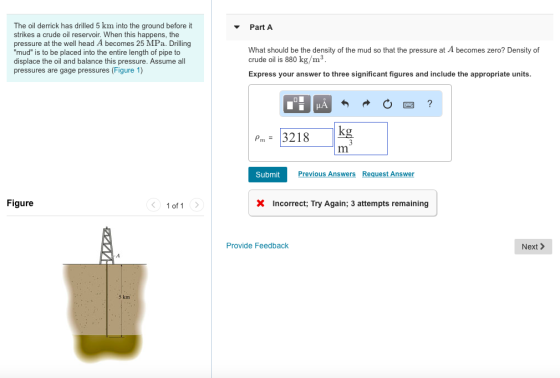Viewport: 560px width, 378px height.
Task: Click the 'Part A' heading text
Action: (261, 27)
